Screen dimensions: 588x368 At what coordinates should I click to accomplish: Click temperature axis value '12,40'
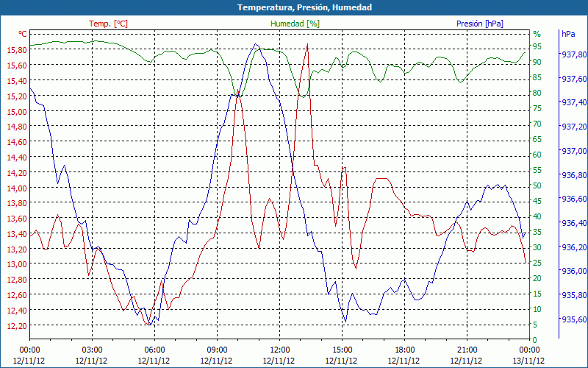17,310
